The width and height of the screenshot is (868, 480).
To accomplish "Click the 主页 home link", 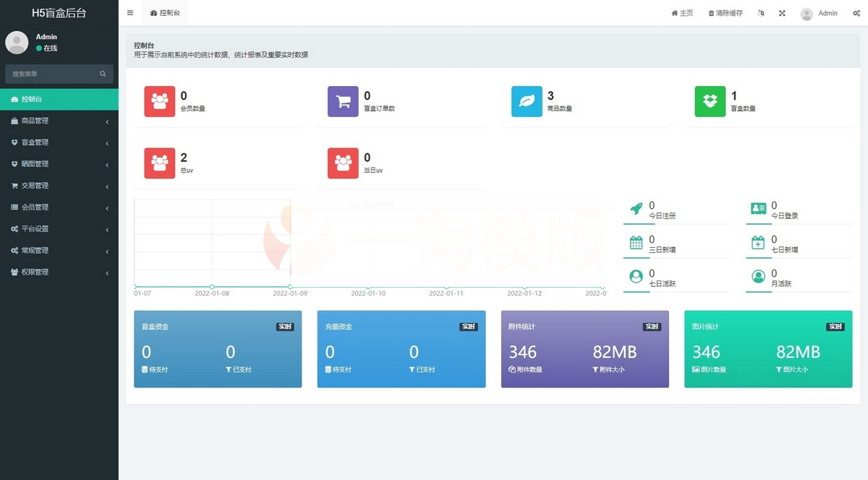I will coord(682,13).
